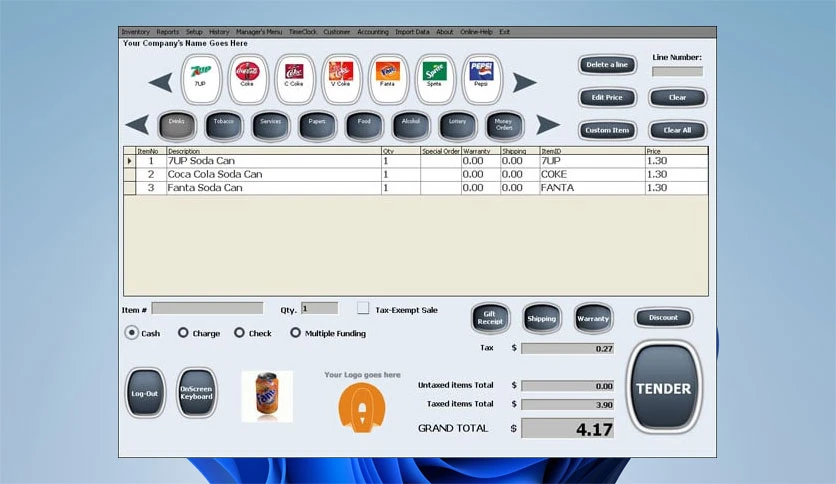836x484 pixels.
Task: Open the Online-Help menu
Action: [477, 32]
